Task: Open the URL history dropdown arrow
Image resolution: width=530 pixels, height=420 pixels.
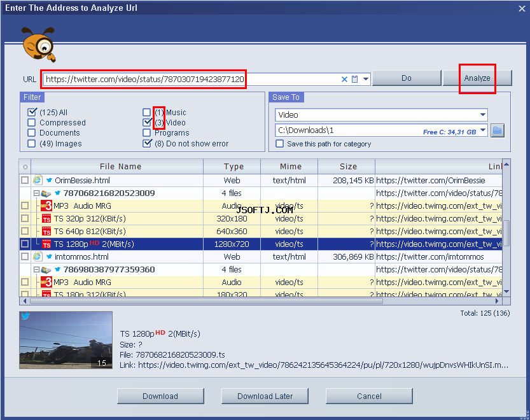Action: coord(365,79)
